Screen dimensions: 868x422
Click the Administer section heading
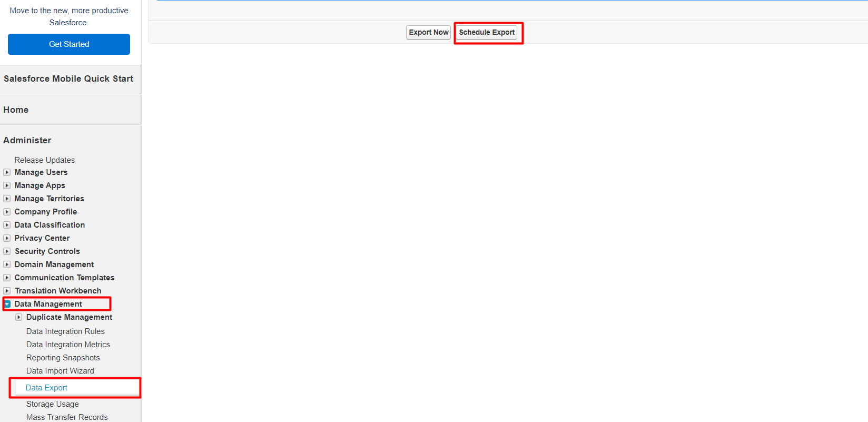point(27,140)
